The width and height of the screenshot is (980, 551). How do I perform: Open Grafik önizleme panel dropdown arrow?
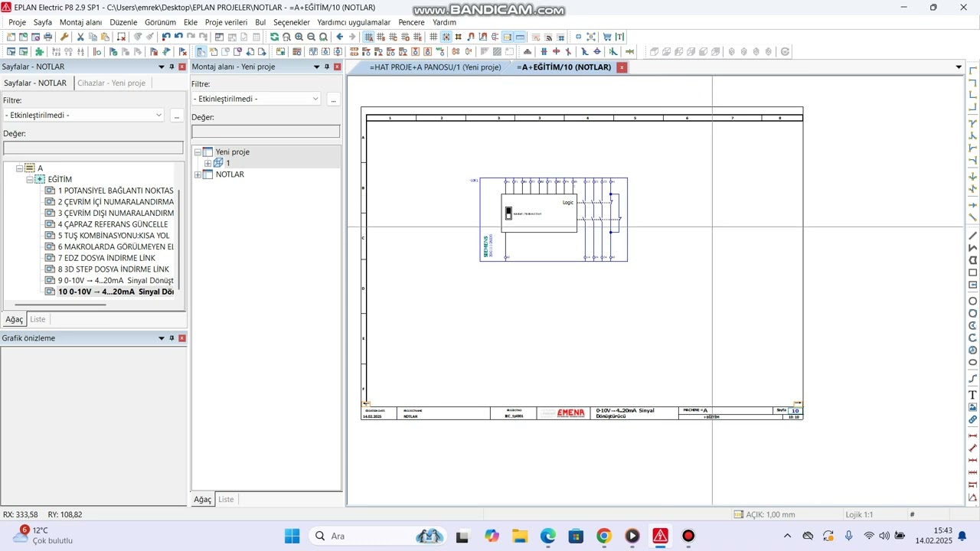coord(162,338)
